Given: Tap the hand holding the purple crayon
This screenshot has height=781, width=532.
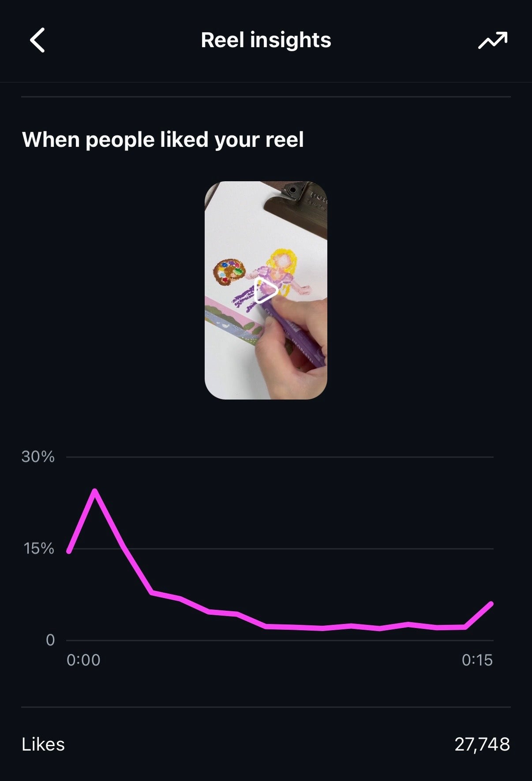Looking at the screenshot, I should [x=291, y=348].
